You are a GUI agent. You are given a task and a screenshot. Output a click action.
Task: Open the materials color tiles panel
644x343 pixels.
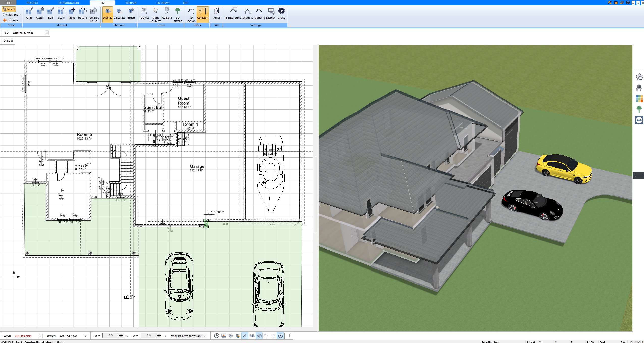click(639, 99)
